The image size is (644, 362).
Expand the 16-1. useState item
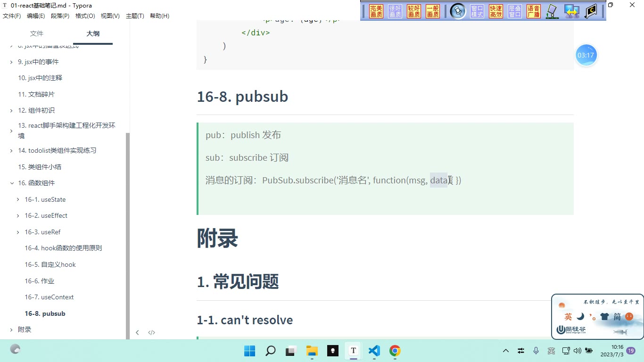[x=18, y=199]
